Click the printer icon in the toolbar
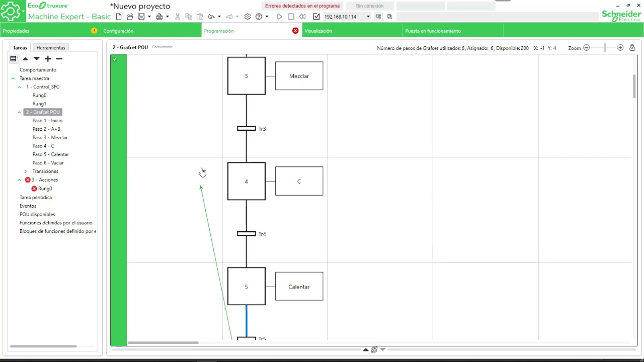 [159, 17]
